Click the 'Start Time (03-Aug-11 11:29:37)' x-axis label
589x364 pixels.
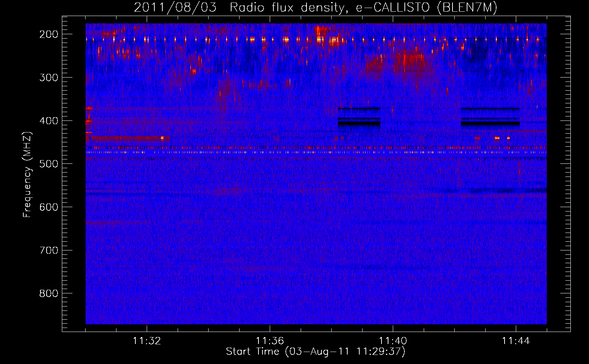point(316,352)
